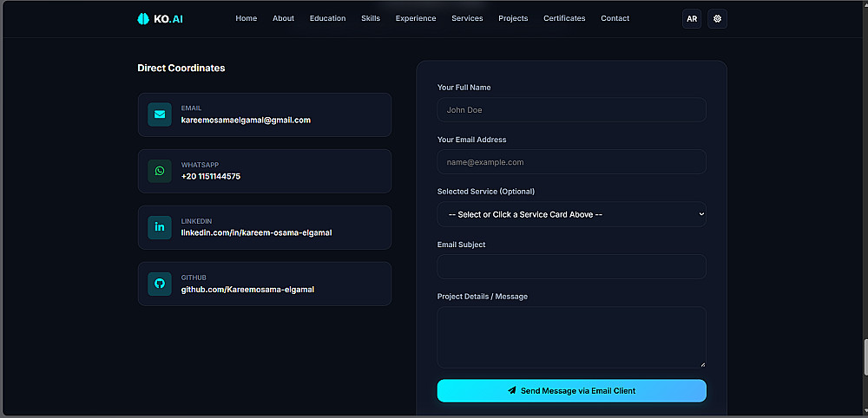Click the GitHub icon

160,284
